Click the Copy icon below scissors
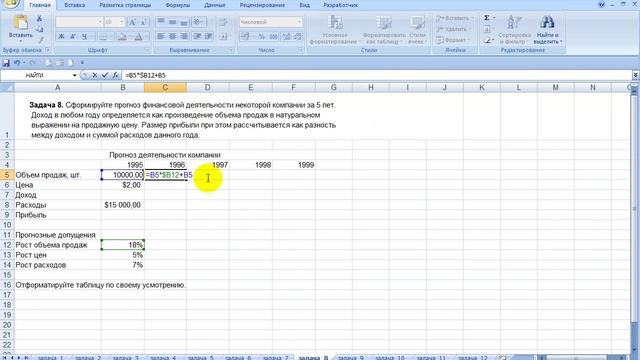Image resolution: width=640 pixels, height=360 pixels. (x=40, y=29)
